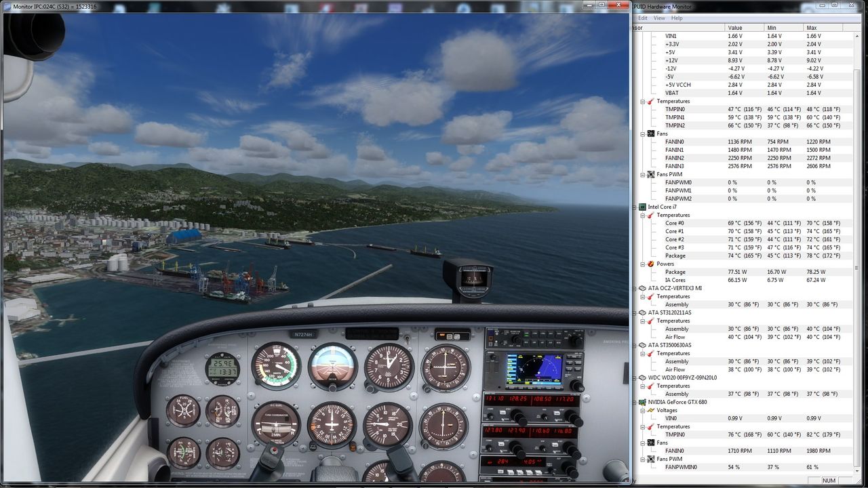This screenshot has height=488, width=868.
Task: Collapse the Intel Core i7 tree node
Action: point(634,207)
